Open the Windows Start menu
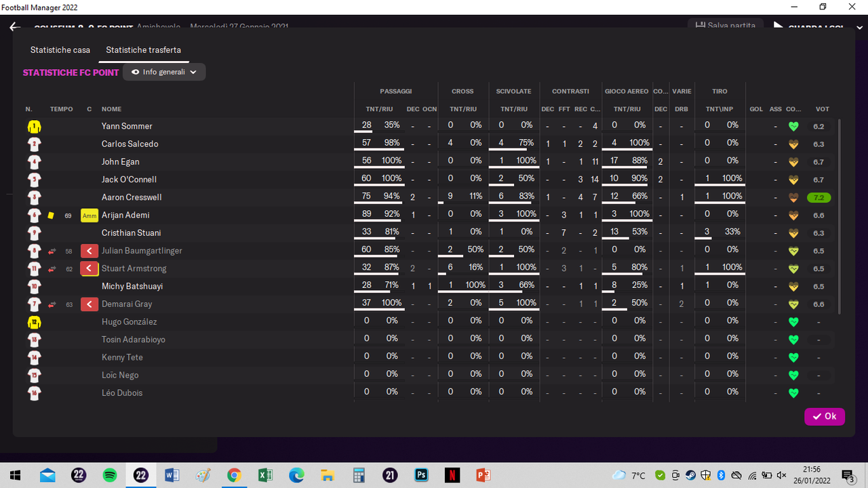The image size is (868, 488). (x=16, y=475)
